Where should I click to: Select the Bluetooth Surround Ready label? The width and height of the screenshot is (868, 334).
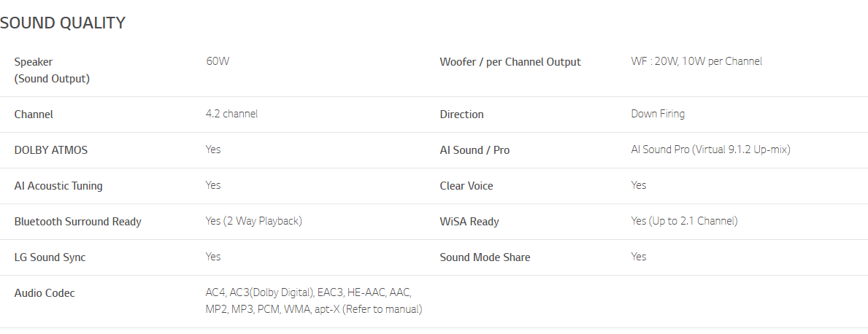77,222
